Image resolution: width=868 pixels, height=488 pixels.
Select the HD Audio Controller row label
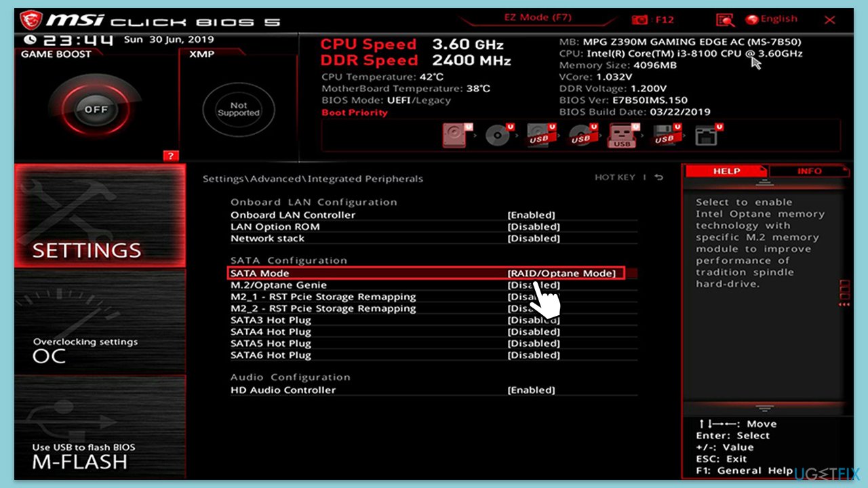coord(283,390)
